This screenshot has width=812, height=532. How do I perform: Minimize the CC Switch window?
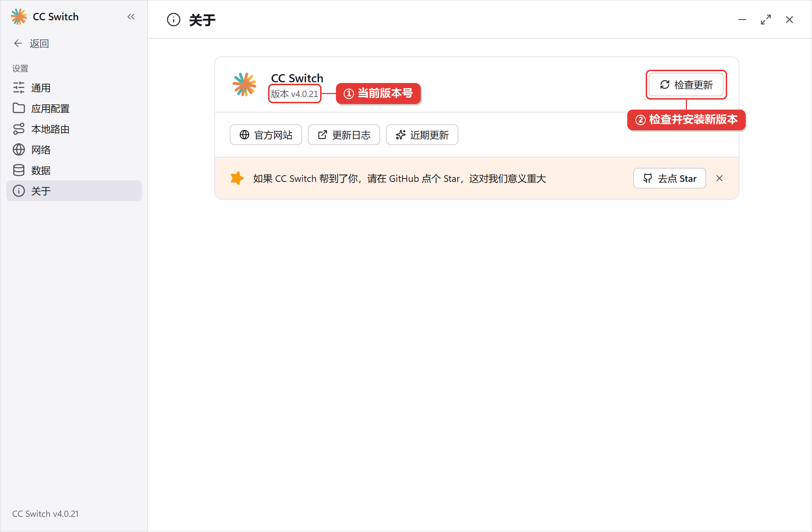click(742, 20)
